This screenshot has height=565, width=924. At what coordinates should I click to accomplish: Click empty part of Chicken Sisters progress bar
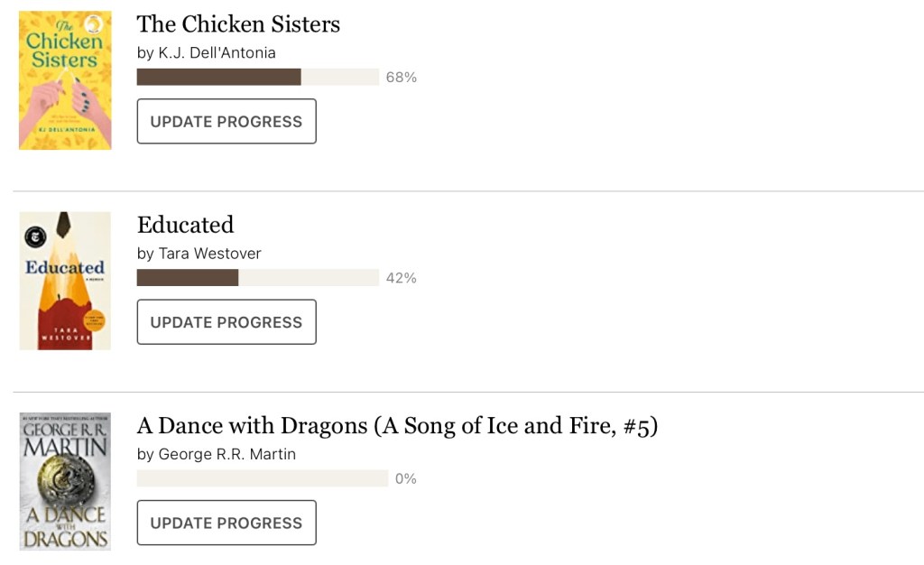pyautogui.click(x=339, y=78)
